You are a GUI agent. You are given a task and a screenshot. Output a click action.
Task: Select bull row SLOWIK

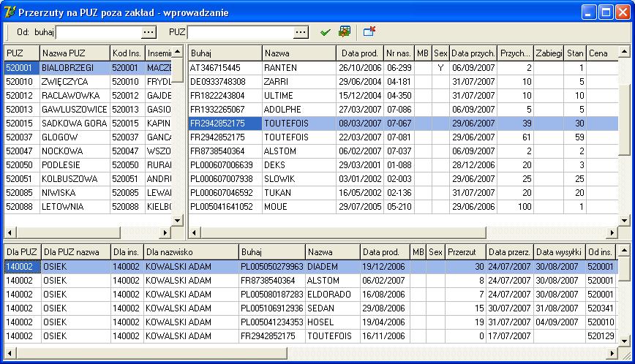403,179
